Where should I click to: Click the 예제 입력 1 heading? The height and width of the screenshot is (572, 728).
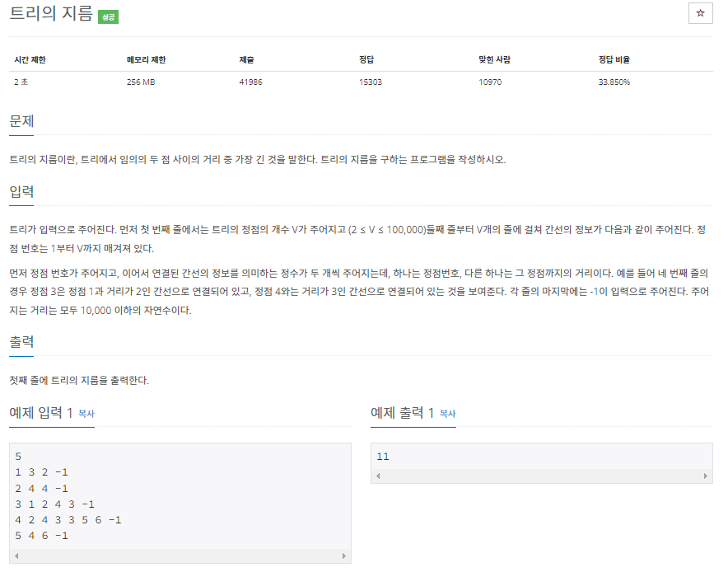click(41, 413)
